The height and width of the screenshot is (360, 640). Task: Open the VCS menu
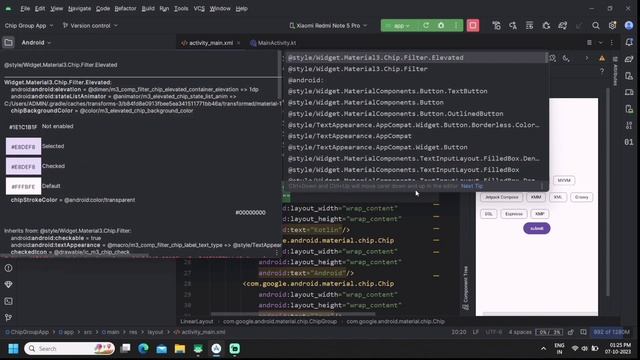(199, 8)
